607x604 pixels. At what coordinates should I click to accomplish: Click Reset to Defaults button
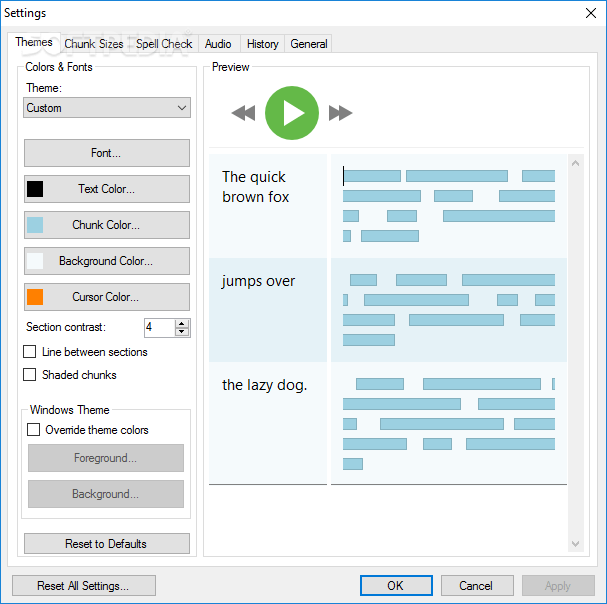pos(107,544)
